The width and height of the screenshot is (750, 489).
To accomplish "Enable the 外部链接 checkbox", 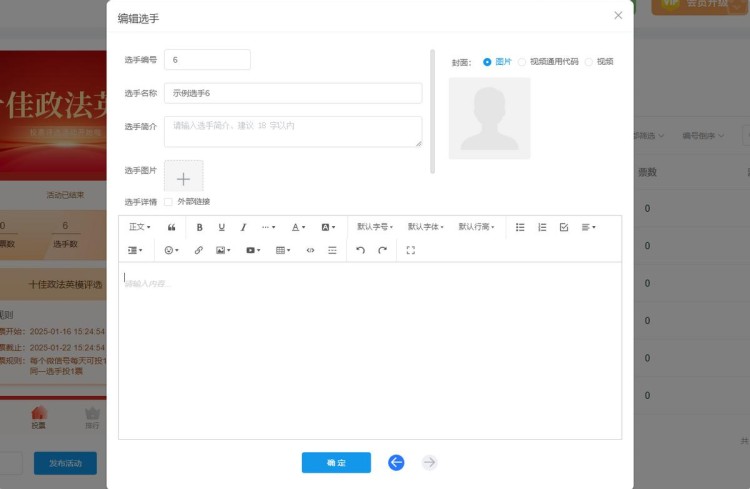I will tap(168, 201).
